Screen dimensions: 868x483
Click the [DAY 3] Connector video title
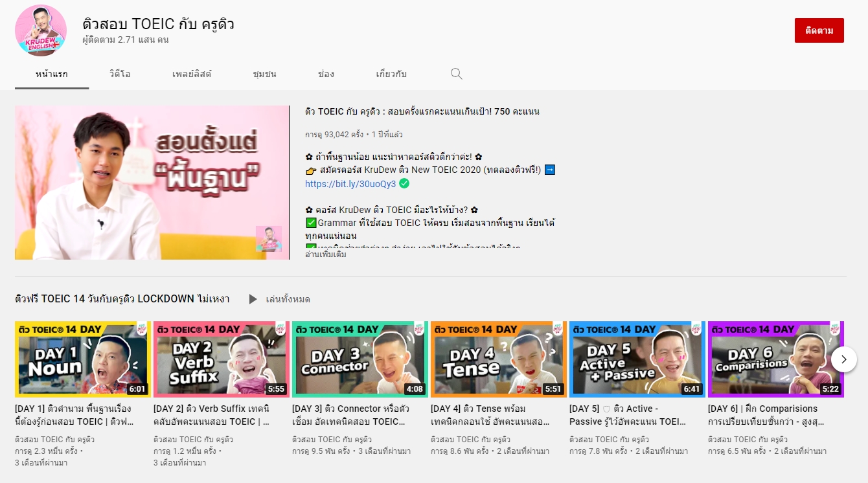[x=350, y=415]
